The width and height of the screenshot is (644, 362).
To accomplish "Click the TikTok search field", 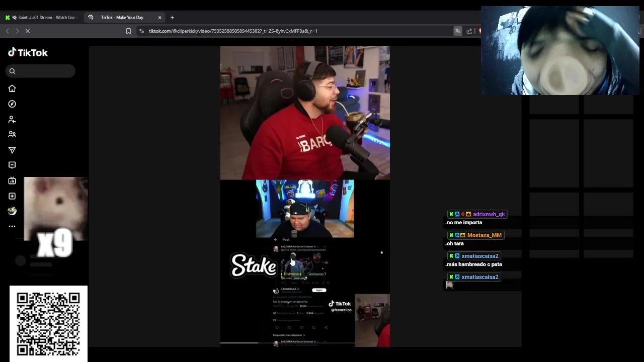I will [41, 71].
